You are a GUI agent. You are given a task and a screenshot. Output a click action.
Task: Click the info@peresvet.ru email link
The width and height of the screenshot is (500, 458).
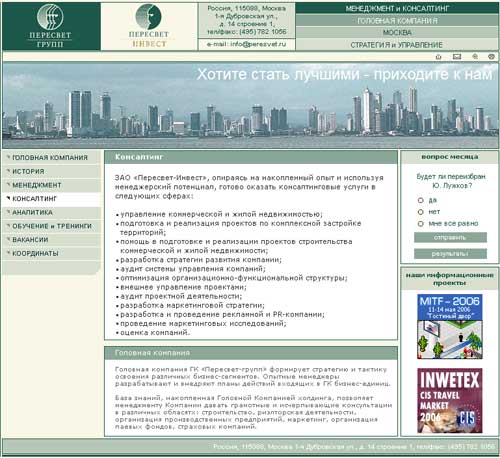pyautogui.click(x=258, y=44)
